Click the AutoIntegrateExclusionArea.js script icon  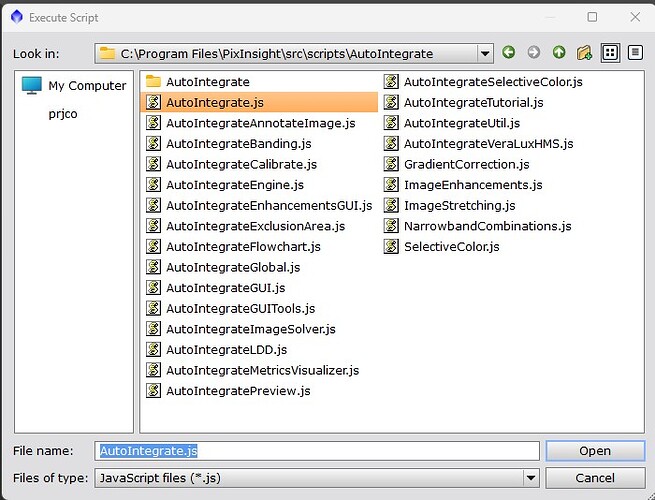tap(153, 226)
